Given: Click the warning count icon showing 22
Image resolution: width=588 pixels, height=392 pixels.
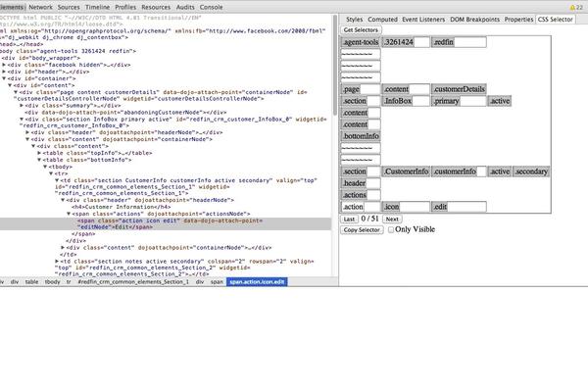Looking at the screenshot, I should (576, 7).
